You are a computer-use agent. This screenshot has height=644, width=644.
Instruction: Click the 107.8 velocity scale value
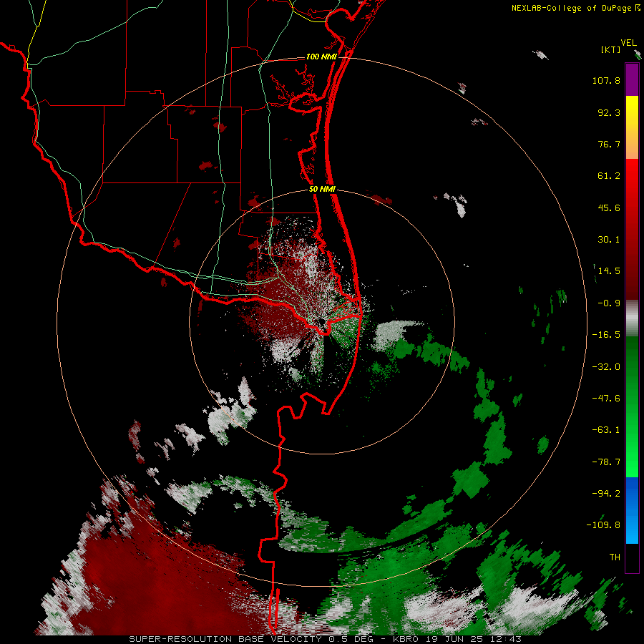(x=606, y=80)
